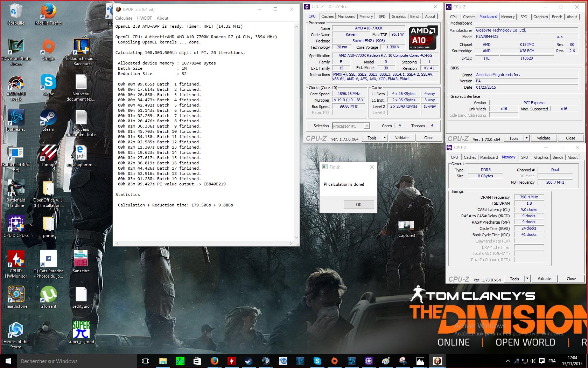Open Heroes of the Storm shortcut
This screenshot has height=368, width=588.
click(16, 335)
